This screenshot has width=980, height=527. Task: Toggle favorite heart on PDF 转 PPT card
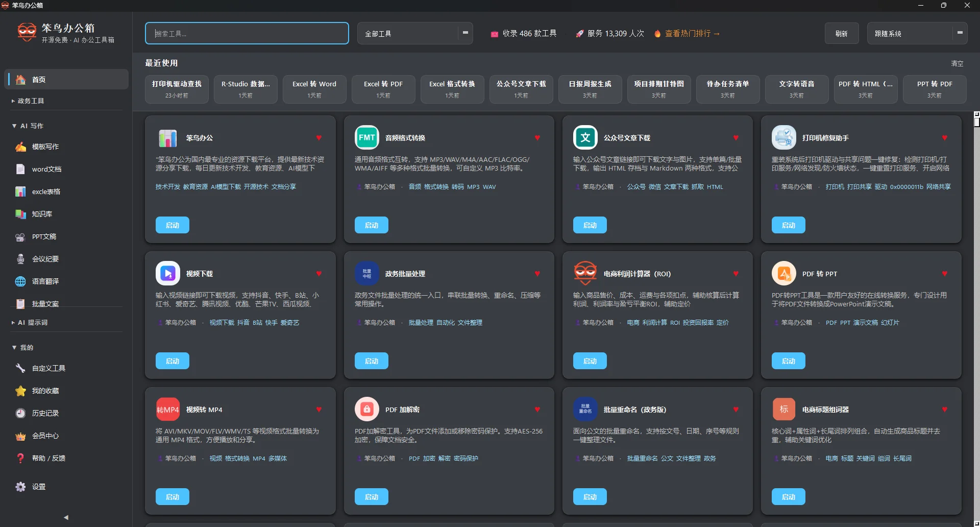[x=945, y=274]
